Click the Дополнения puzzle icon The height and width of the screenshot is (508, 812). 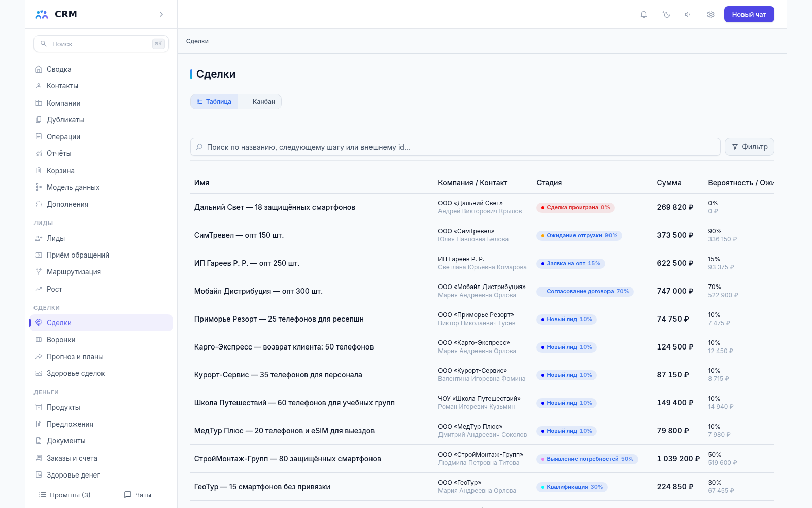point(39,204)
